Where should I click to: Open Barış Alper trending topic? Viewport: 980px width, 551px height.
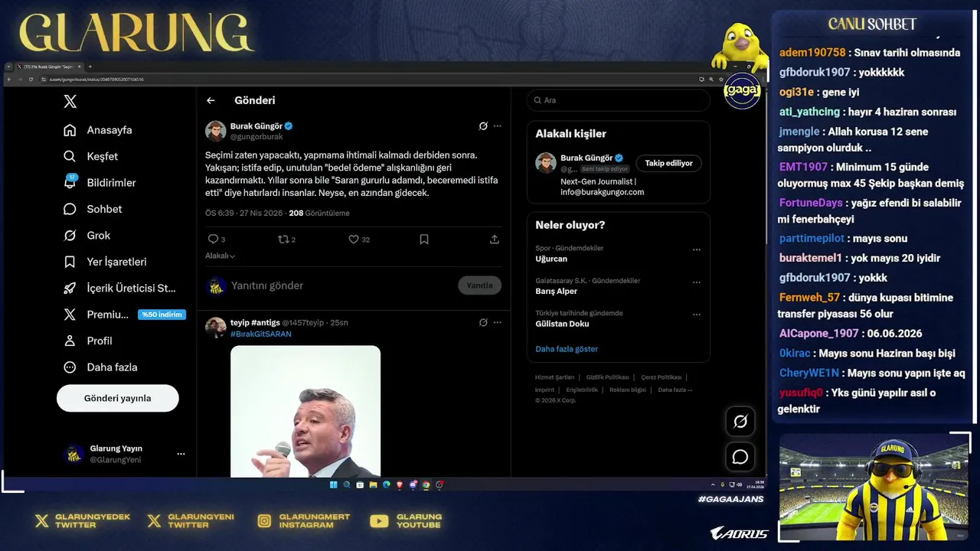pyautogui.click(x=557, y=291)
